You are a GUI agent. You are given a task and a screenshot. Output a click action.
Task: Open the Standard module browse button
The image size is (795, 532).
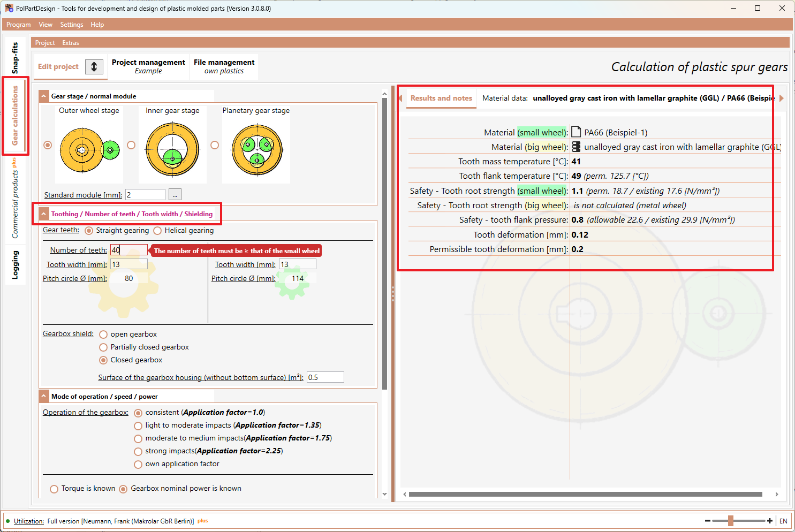point(175,195)
